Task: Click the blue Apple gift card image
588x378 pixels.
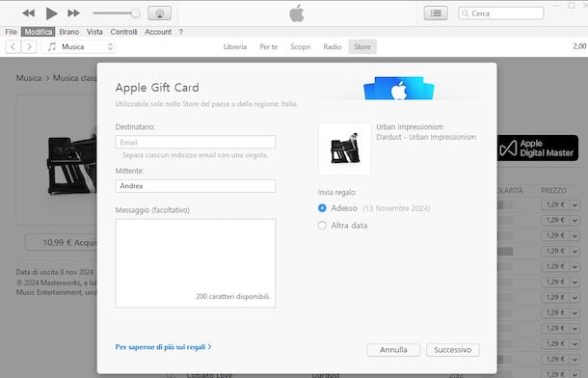Action: tap(399, 89)
